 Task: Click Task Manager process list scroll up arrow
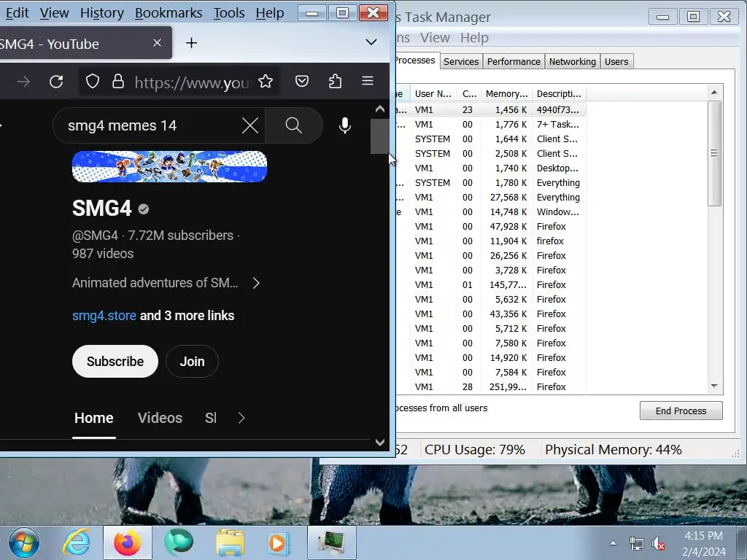(x=714, y=93)
